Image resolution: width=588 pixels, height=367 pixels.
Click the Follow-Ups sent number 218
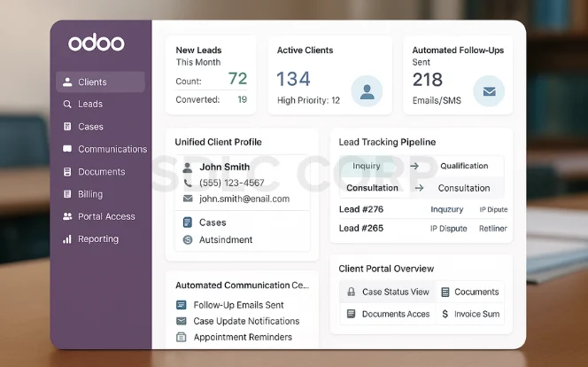pos(428,80)
